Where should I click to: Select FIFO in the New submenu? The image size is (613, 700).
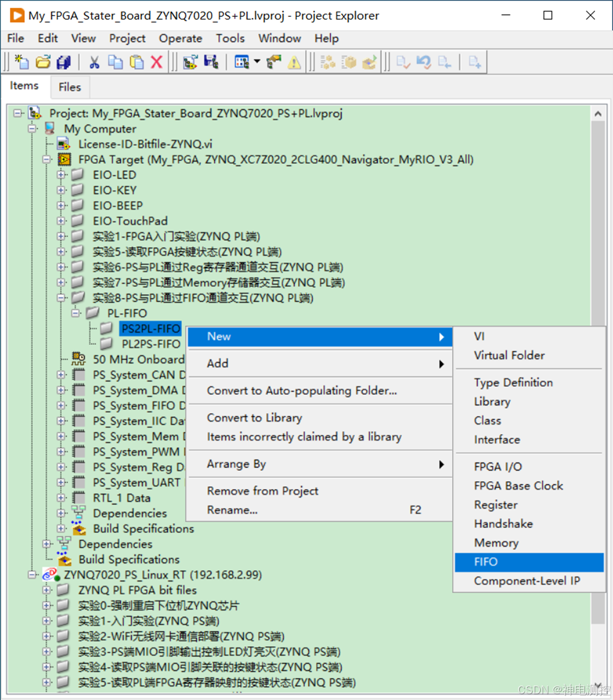(x=529, y=562)
